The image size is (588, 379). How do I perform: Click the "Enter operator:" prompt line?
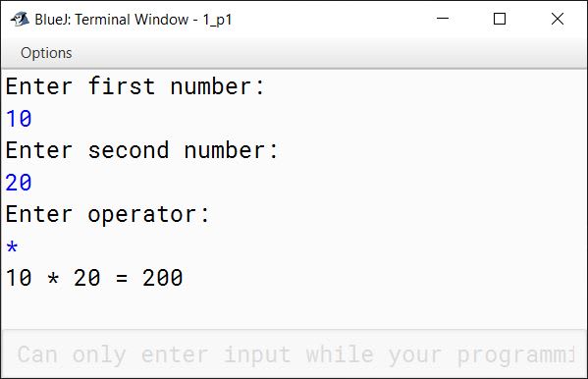108,214
